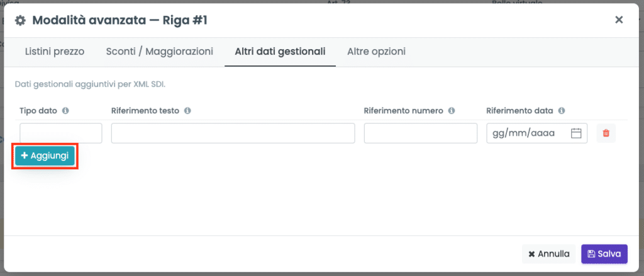
Task: Click the Salva button
Action: pyautogui.click(x=604, y=254)
